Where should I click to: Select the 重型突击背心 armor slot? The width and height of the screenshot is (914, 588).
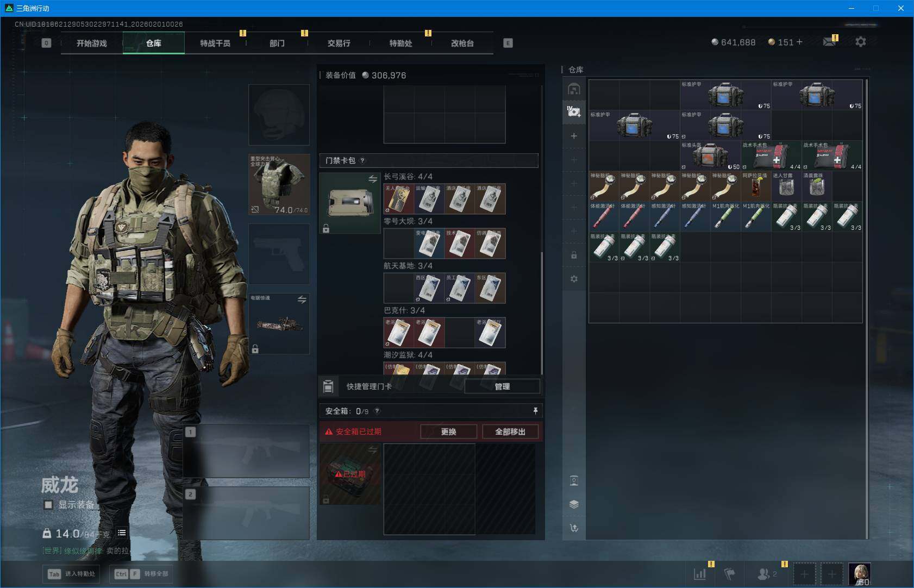pyautogui.click(x=279, y=184)
